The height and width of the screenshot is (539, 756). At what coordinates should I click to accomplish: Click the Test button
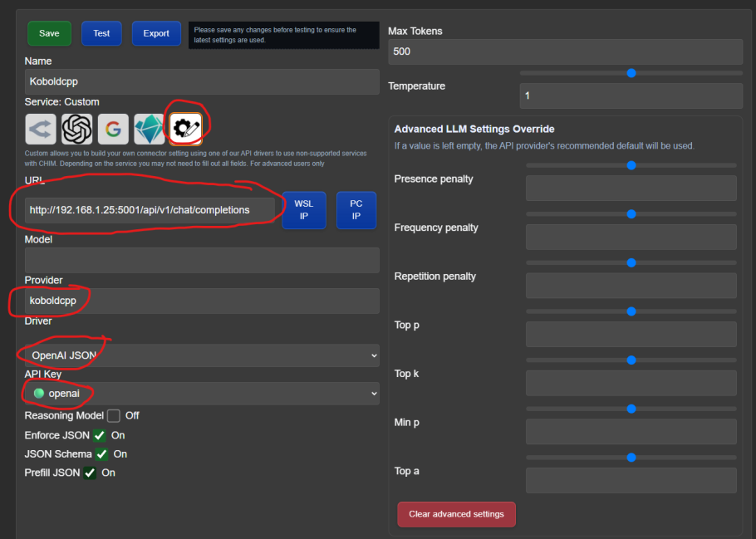click(101, 33)
